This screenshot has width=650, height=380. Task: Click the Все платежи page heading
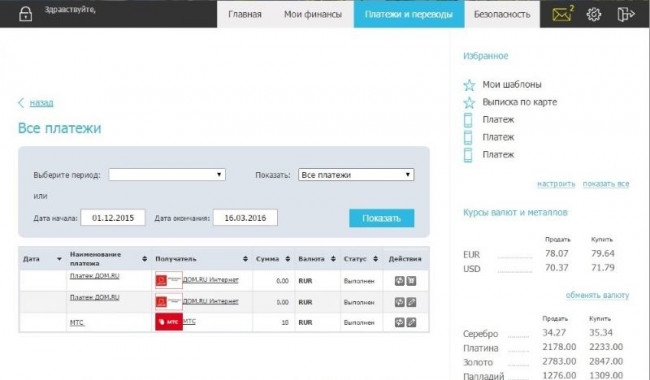(60, 128)
